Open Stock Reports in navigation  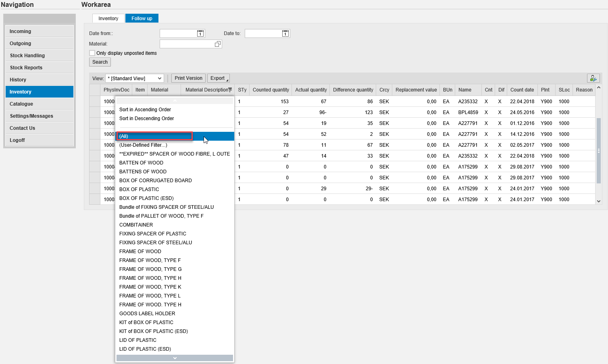(x=40, y=68)
